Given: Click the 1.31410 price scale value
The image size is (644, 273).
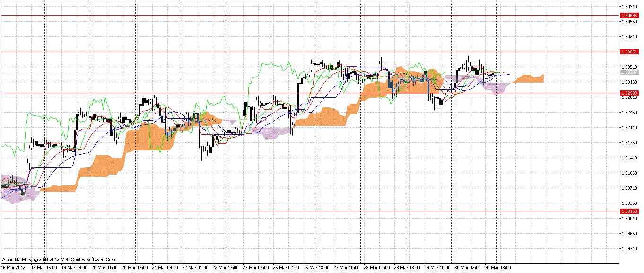Looking at the screenshot, I should click(x=630, y=158).
